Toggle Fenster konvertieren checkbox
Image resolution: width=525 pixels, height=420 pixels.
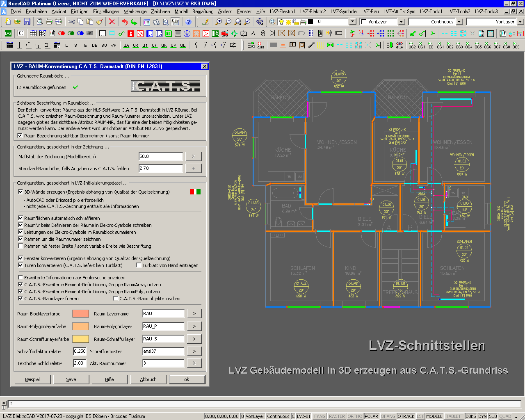pos(21,258)
